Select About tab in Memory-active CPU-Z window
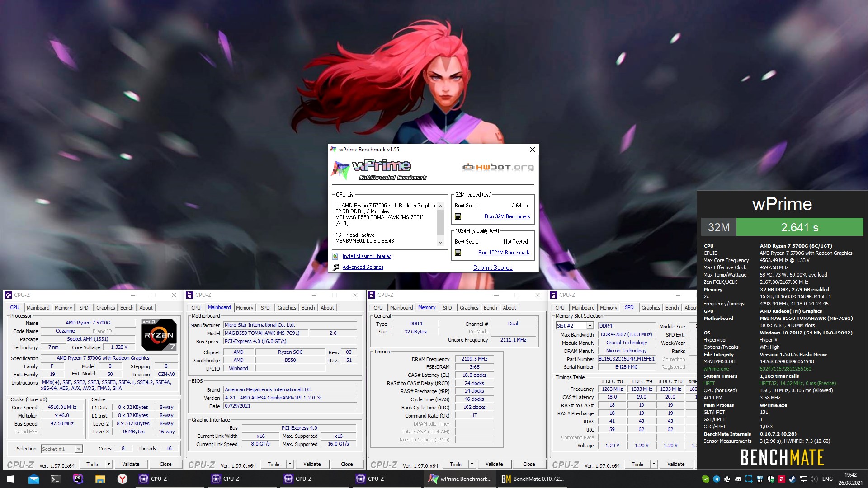Viewport: 868px width, 488px height. click(x=509, y=308)
